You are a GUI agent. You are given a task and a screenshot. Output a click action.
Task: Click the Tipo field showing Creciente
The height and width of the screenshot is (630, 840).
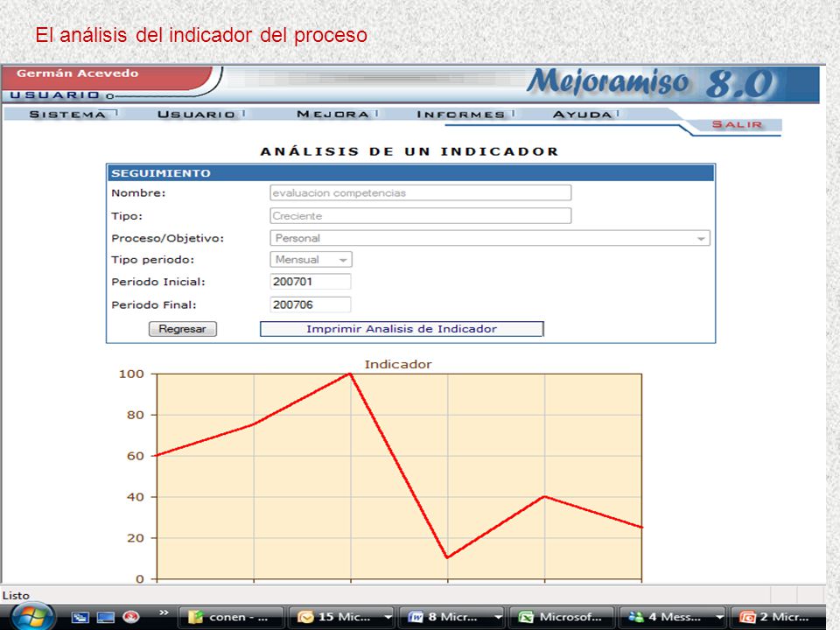click(x=421, y=216)
